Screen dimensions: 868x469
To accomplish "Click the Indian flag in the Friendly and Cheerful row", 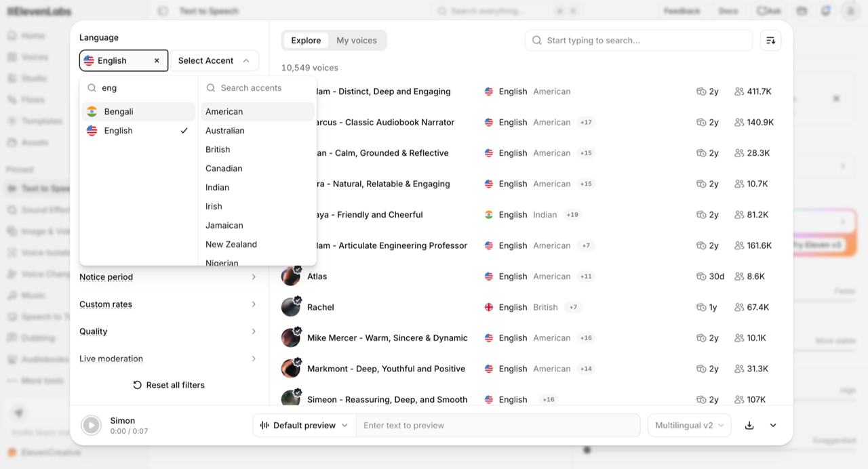I will coord(489,215).
